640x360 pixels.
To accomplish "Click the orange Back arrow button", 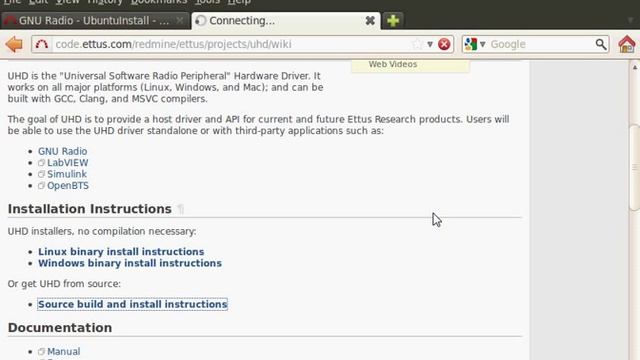I will [14, 44].
